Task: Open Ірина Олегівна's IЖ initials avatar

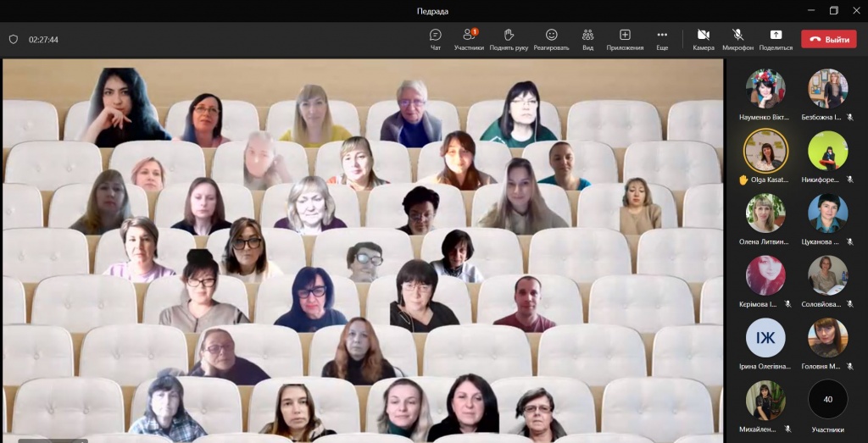Action: pyautogui.click(x=765, y=338)
